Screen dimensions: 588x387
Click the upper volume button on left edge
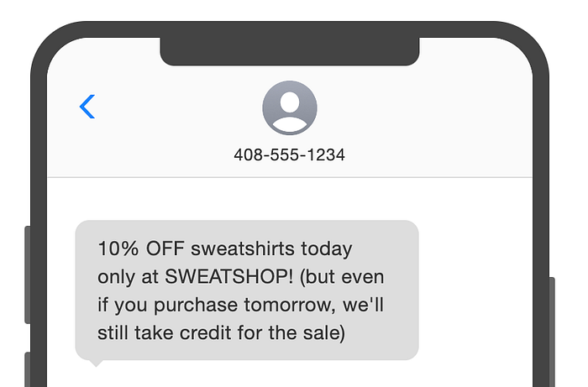[x=28, y=275]
